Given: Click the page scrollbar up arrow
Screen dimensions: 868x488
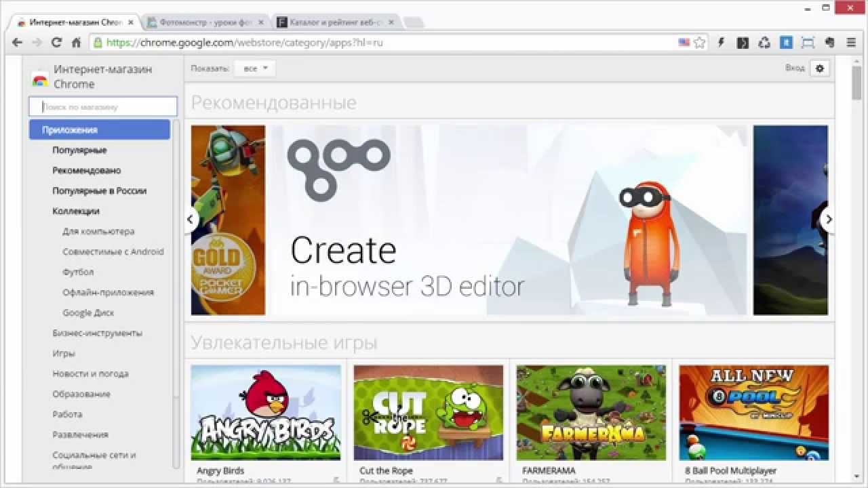Looking at the screenshot, I should (857, 61).
